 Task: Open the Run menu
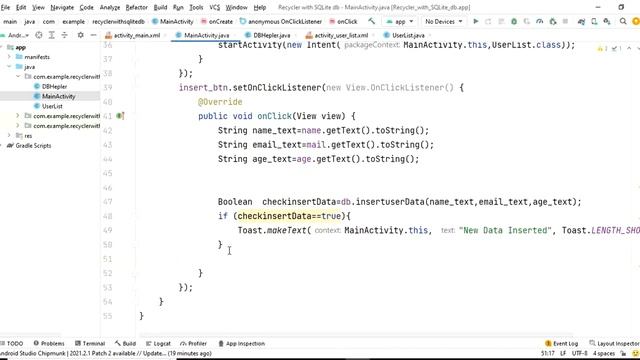pos(178,7)
